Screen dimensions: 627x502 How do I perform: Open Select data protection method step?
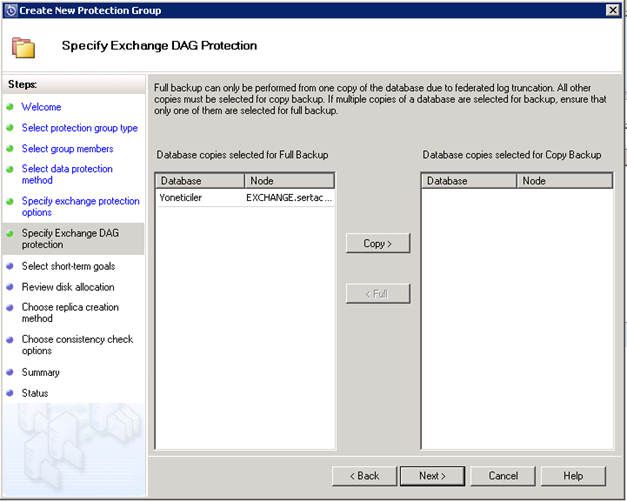tap(67, 175)
